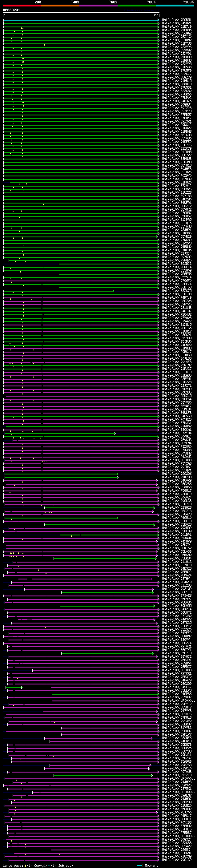Click UniRef100_B4D325 label

[x=176, y=569]
